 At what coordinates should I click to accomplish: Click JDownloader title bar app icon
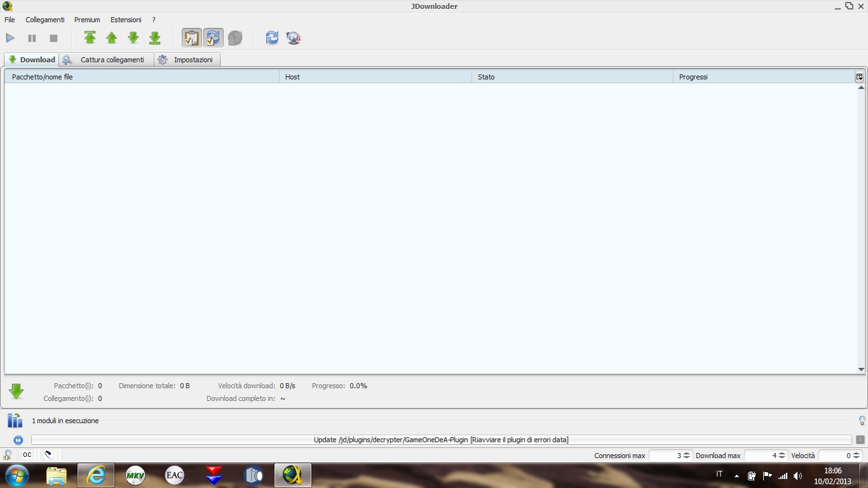click(7, 6)
